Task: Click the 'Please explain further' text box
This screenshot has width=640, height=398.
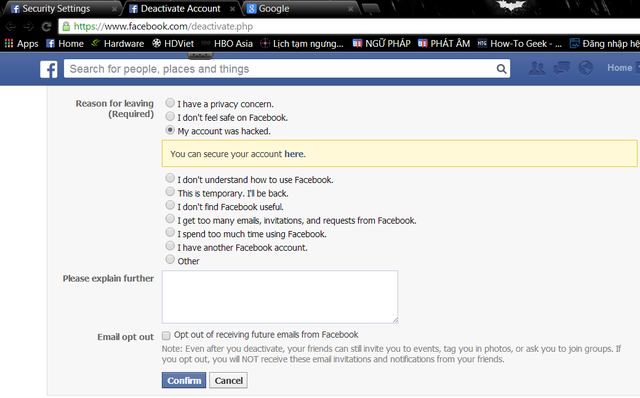Action: [x=280, y=297]
